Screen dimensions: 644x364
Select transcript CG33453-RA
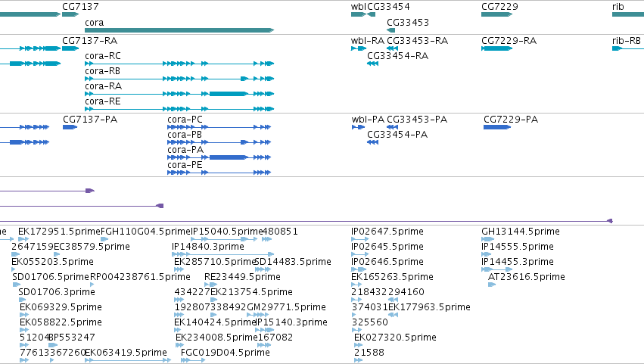(417, 41)
